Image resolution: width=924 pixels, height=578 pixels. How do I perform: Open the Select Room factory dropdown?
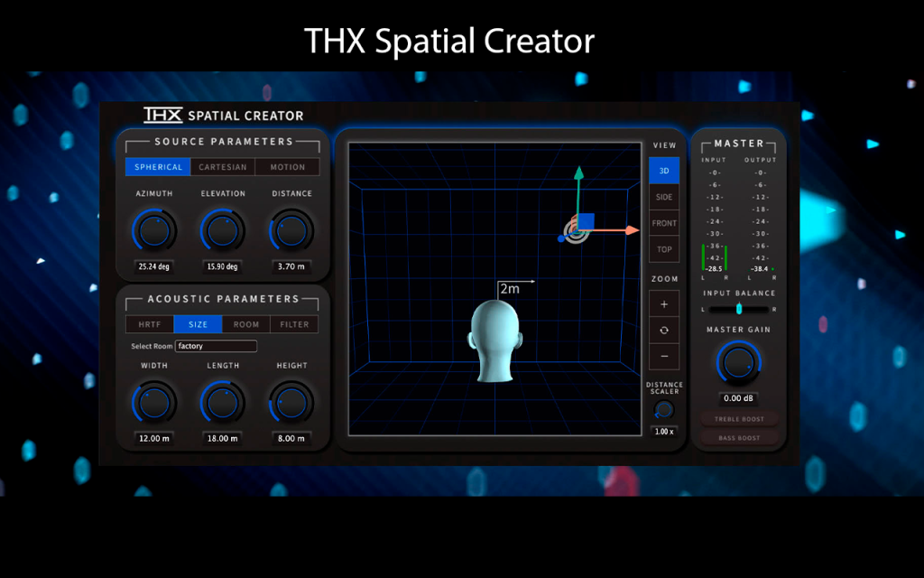216,346
